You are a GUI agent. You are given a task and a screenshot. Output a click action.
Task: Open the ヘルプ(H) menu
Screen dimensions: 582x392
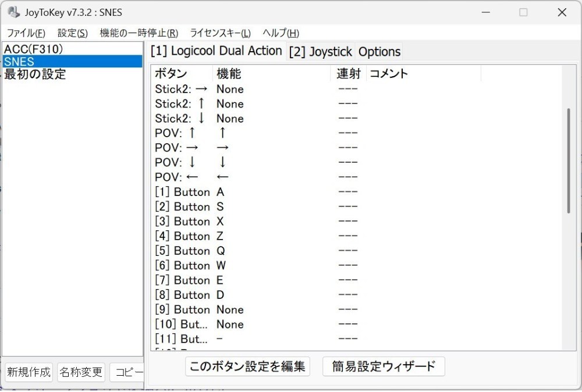pyautogui.click(x=281, y=33)
